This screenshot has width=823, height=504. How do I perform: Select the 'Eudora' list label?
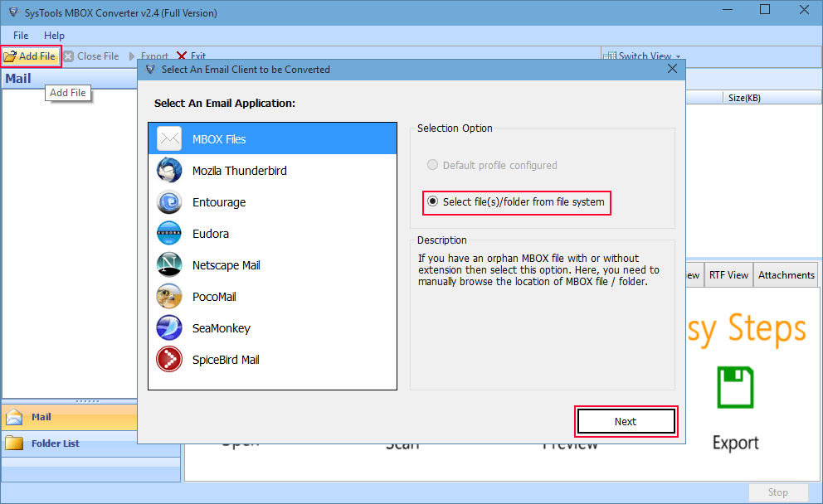point(211,234)
